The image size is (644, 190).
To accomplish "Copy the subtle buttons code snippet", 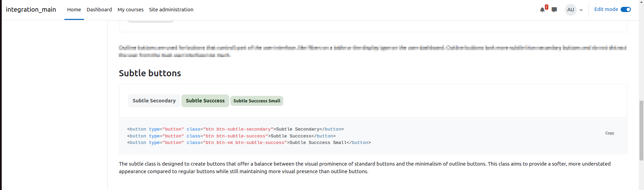I will tap(610, 133).
